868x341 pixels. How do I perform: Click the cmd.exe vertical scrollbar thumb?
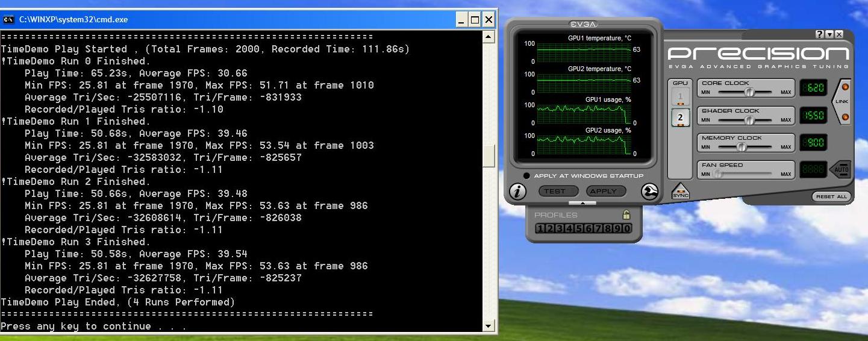click(489, 156)
